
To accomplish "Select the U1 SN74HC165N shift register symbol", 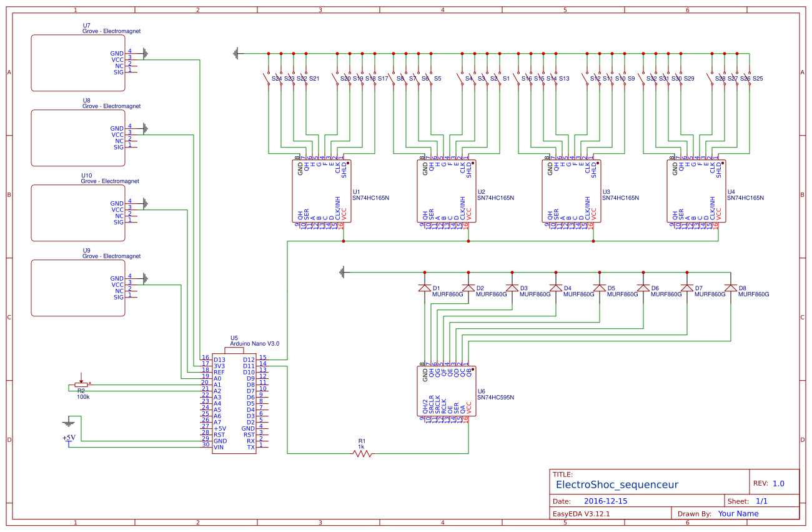I will click(x=322, y=191).
